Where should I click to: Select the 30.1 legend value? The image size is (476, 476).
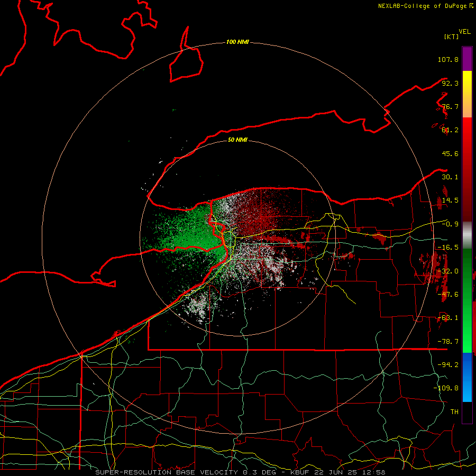coord(450,177)
